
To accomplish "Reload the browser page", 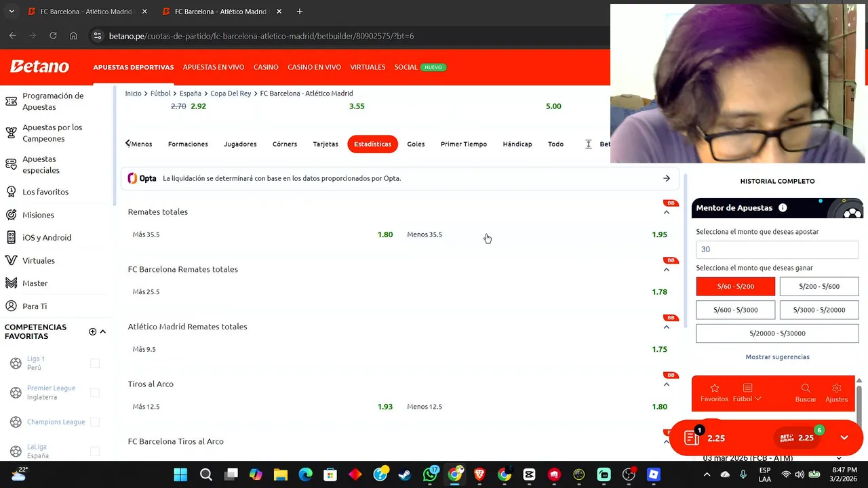I will [x=53, y=36].
